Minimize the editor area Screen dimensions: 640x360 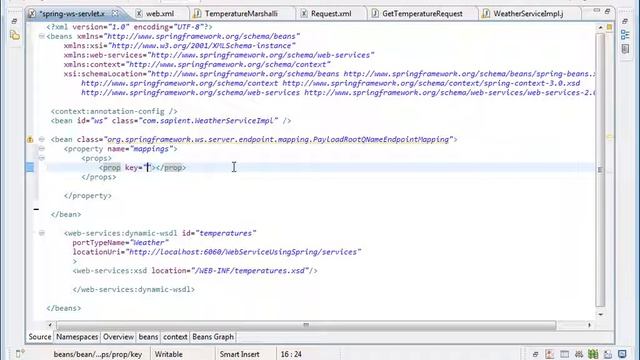(x=597, y=11)
